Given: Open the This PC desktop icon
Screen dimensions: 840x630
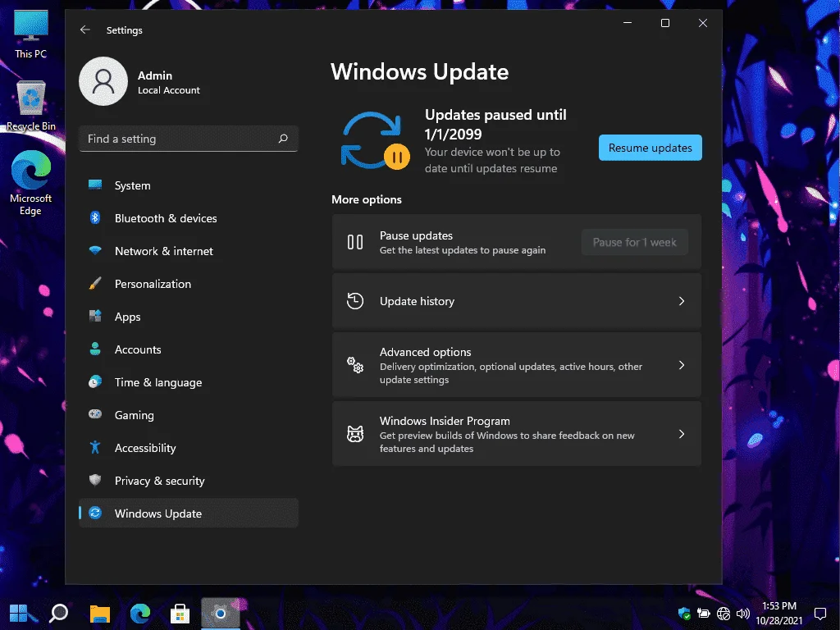Looking at the screenshot, I should [30, 34].
